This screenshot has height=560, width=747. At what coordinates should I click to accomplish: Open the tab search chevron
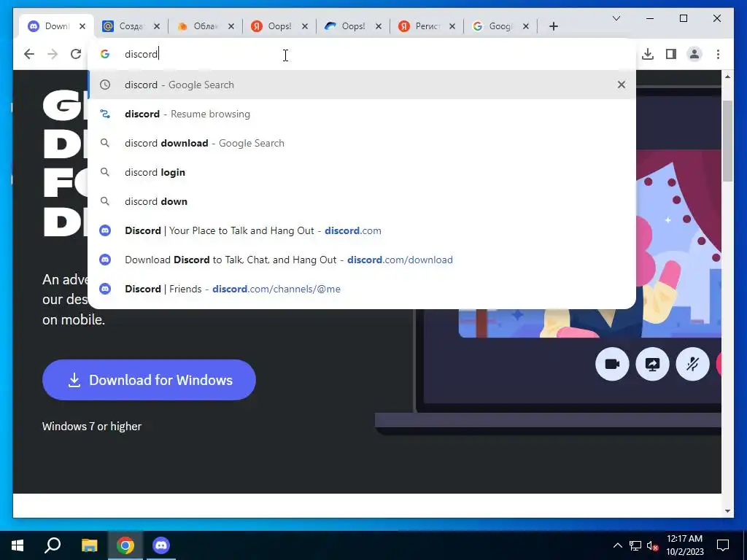pos(616,18)
